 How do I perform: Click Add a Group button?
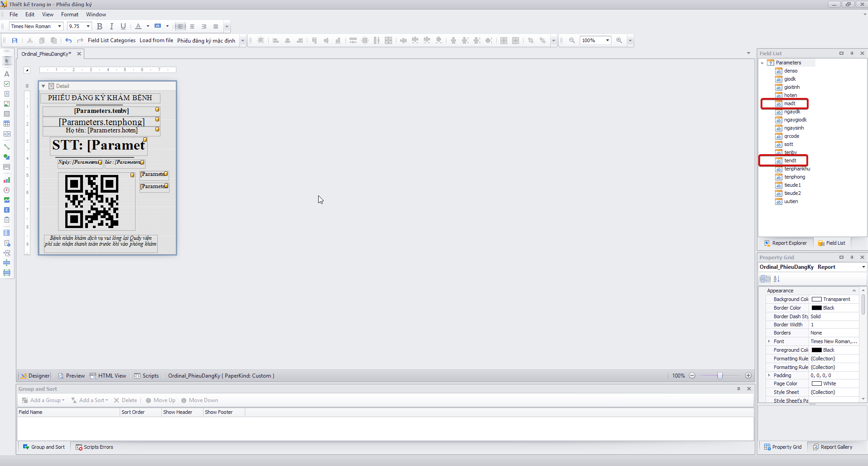click(x=44, y=400)
